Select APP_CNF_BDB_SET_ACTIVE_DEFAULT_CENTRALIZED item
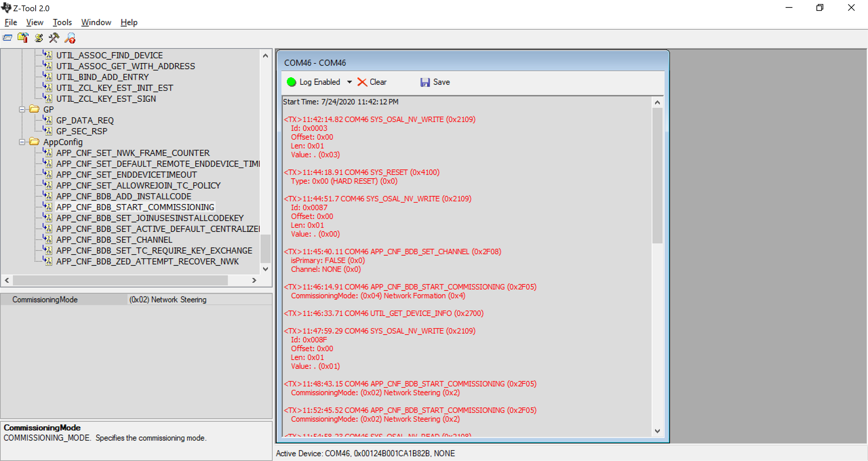Image resolution: width=868 pixels, height=461 pixels. 158,229
